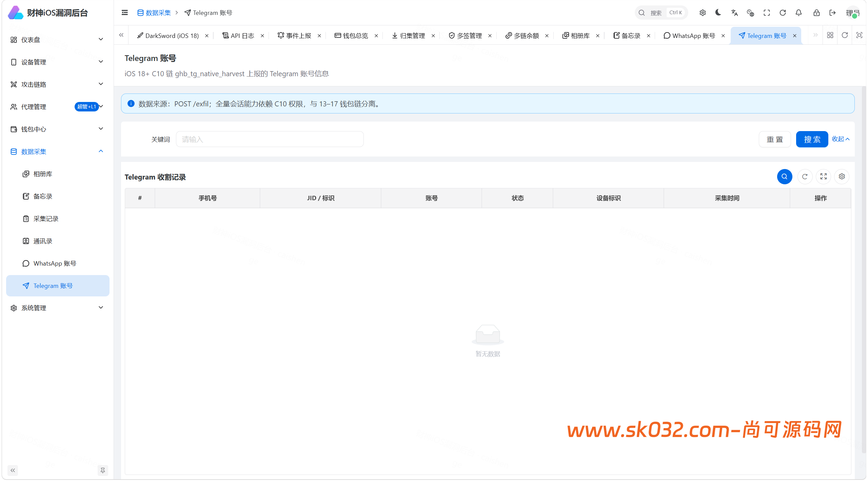Toggle table search with blue magnifier button
This screenshot has height=481, width=868.
pos(784,176)
